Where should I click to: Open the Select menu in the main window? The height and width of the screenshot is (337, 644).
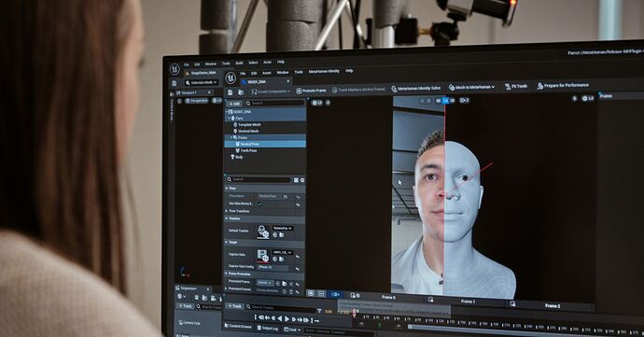pyautogui.click(x=253, y=63)
